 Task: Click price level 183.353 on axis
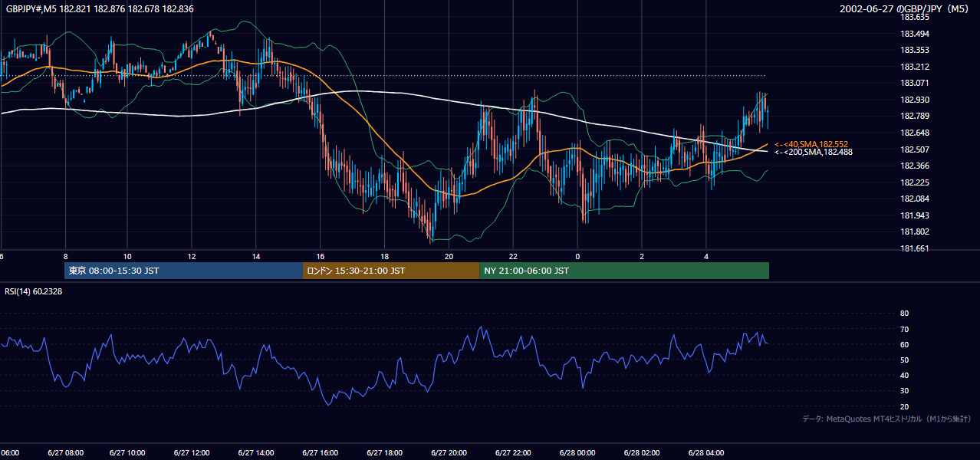click(914, 50)
